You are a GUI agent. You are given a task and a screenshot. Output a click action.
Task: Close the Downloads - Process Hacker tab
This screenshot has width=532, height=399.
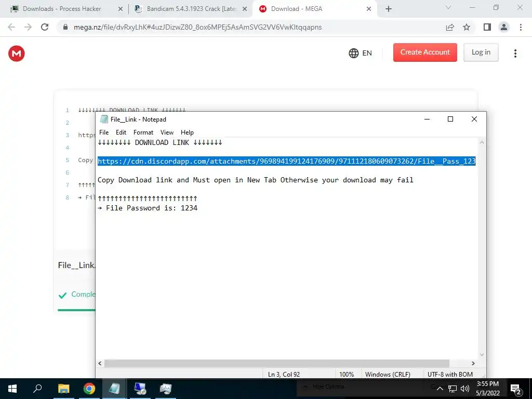coord(120,9)
